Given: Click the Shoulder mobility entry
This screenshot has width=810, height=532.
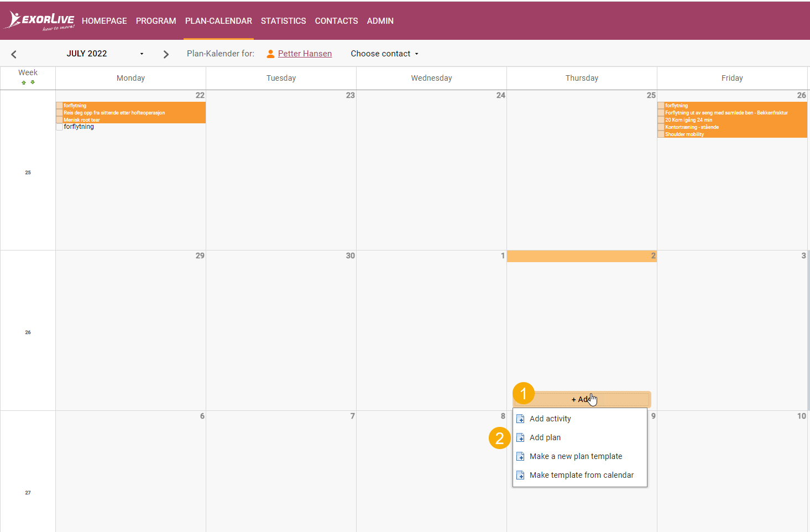Looking at the screenshot, I should [x=732, y=134].
